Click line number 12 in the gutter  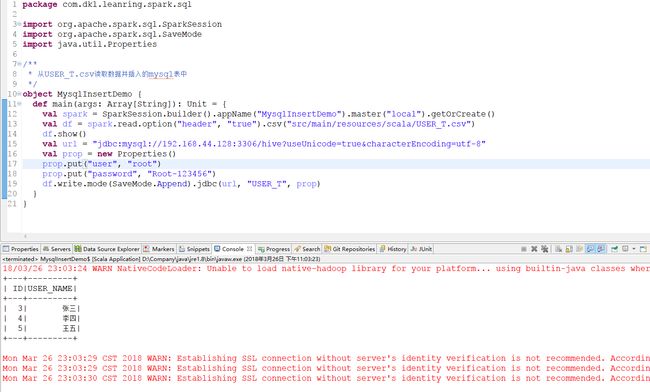click(x=12, y=114)
